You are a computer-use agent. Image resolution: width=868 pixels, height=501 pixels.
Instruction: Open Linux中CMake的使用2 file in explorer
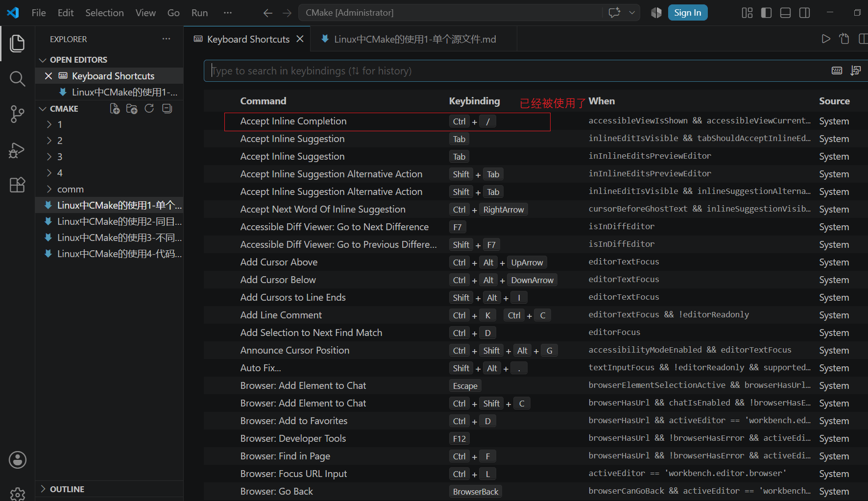pos(110,221)
